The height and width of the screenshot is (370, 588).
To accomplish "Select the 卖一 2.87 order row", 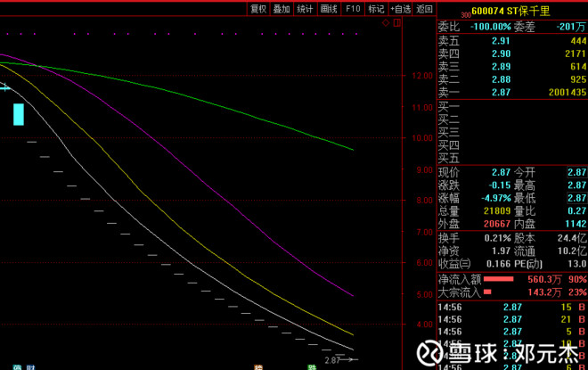I will coord(512,92).
